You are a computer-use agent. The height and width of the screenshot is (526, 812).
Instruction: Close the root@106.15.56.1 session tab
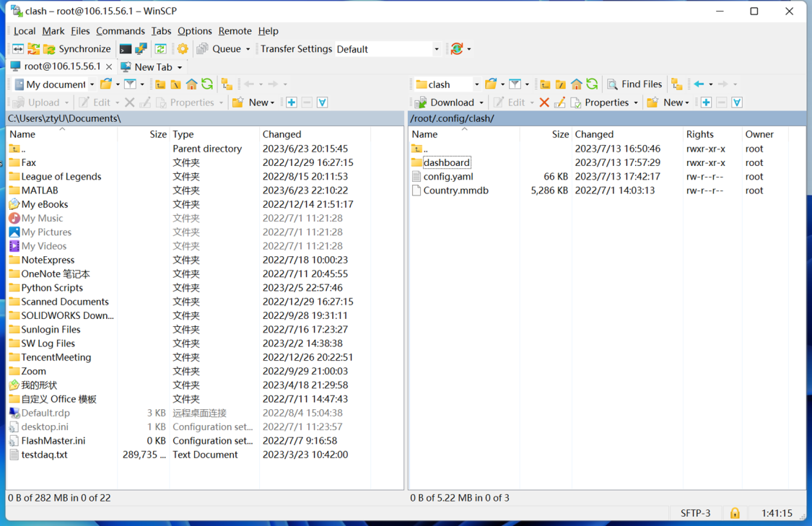point(109,67)
